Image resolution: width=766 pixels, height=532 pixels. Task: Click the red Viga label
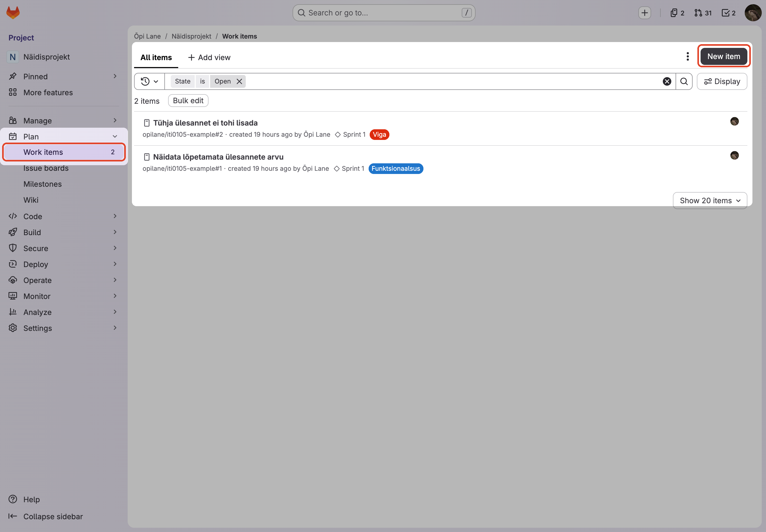(379, 134)
